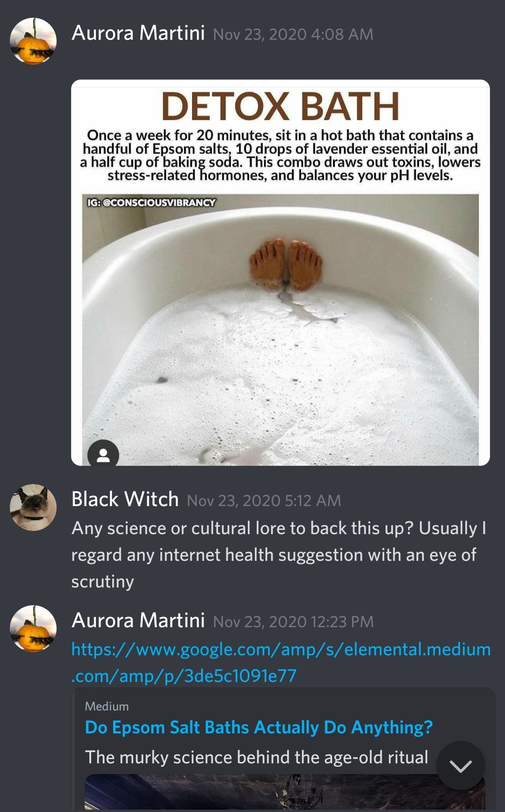Open the elemental.medium.com URL link
This screenshot has height=812, width=505.
(281, 662)
